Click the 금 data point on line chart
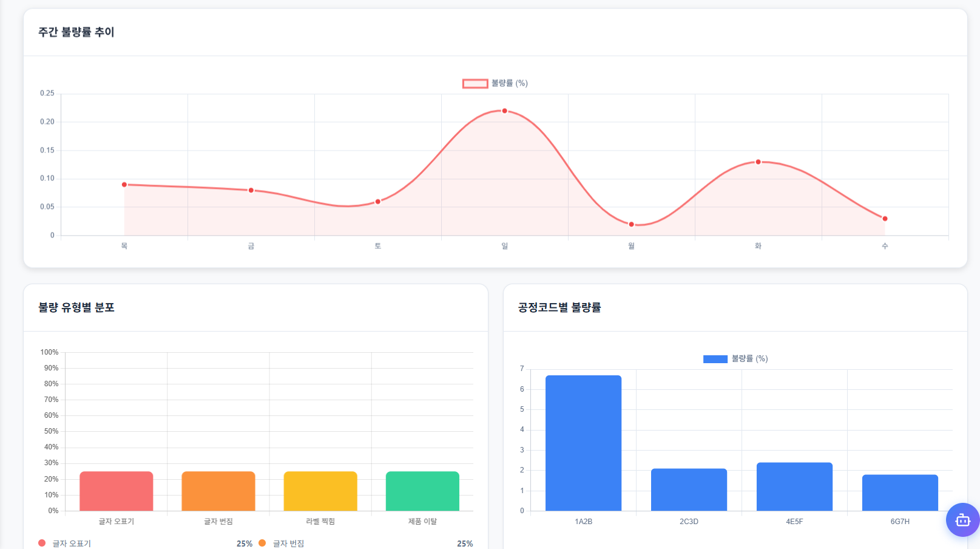This screenshot has width=980, height=549. pos(251,190)
